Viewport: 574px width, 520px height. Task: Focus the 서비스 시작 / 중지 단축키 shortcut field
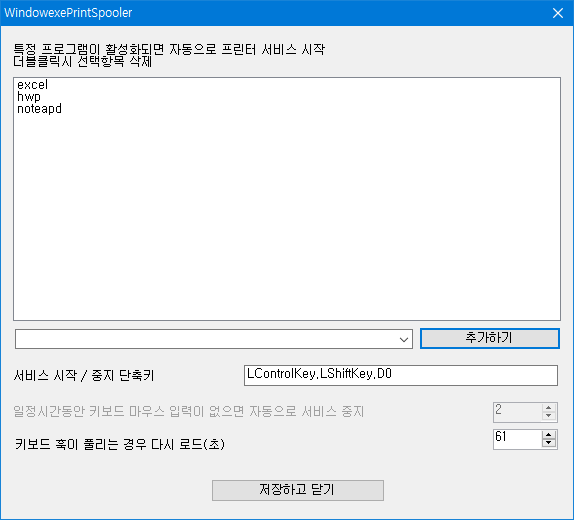click(x=401, y=375)
